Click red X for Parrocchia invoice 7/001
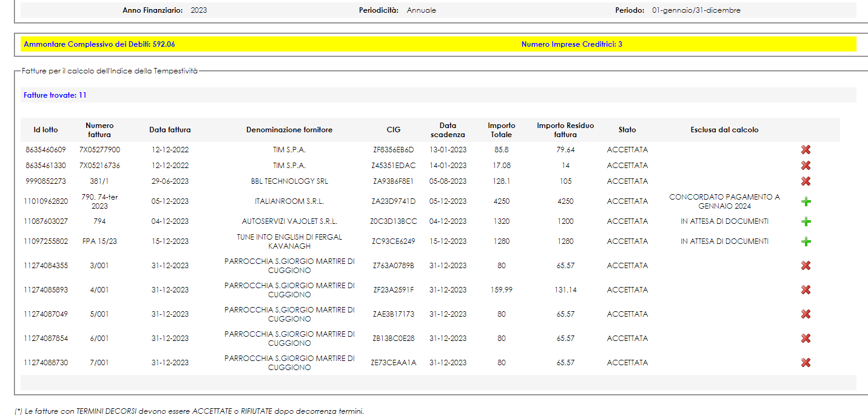Image resolution: width=868 pixels, height=418 pixels. click(806, 363)
